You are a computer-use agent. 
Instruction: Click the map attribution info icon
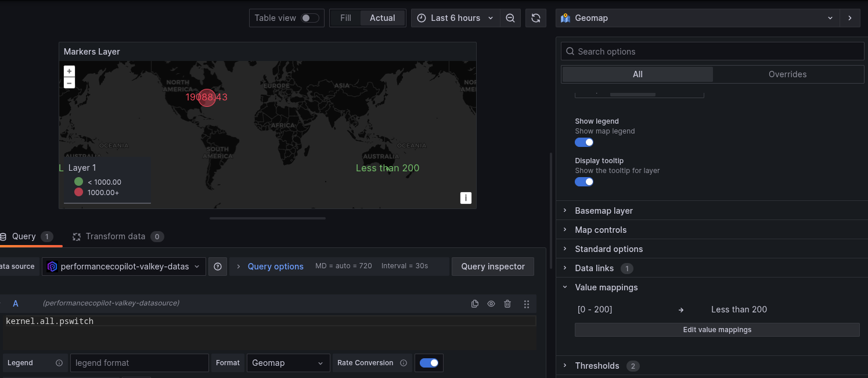466,198
